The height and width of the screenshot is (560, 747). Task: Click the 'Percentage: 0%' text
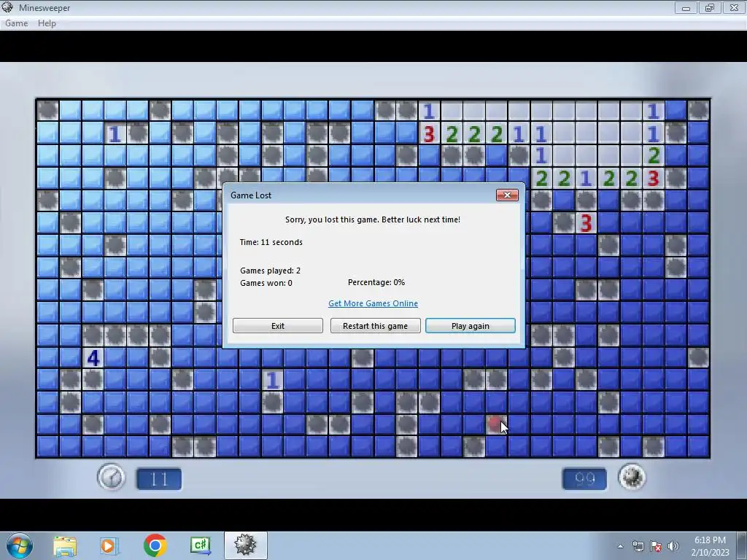[x=376, y=282]
